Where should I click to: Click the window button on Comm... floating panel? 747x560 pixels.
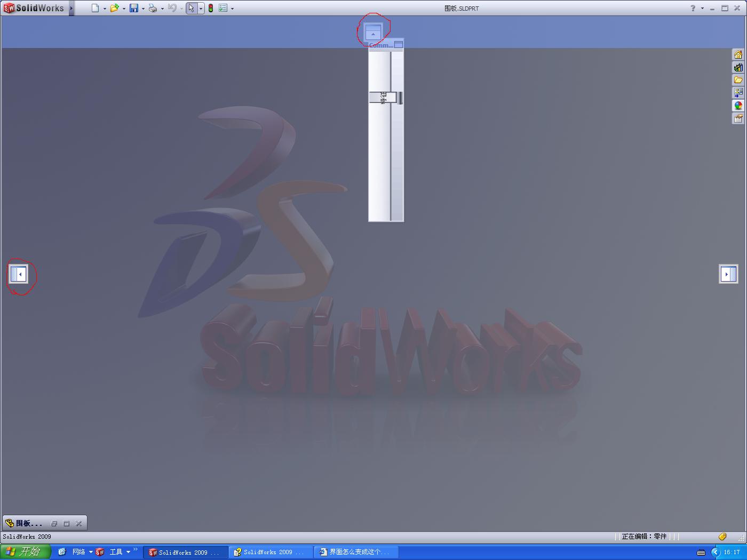pos(399,45)
